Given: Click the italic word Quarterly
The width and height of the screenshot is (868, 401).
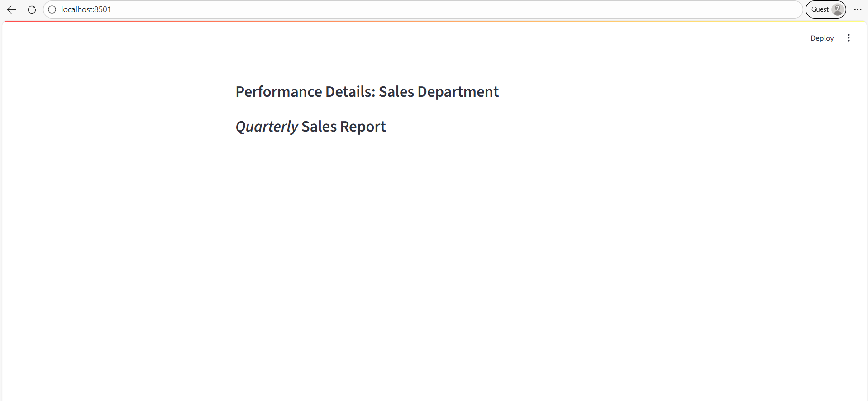Looking at the screenshot, I should 267,127.
